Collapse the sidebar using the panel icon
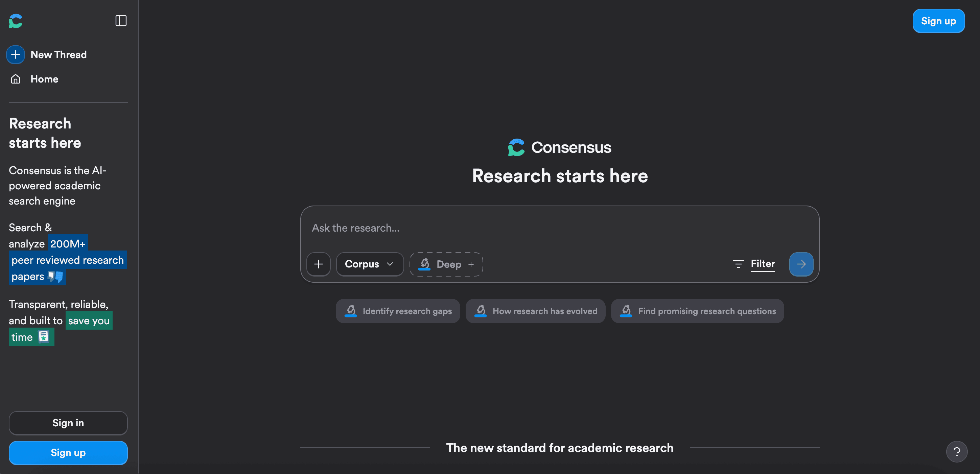The image size is (980, 474). 121,21
